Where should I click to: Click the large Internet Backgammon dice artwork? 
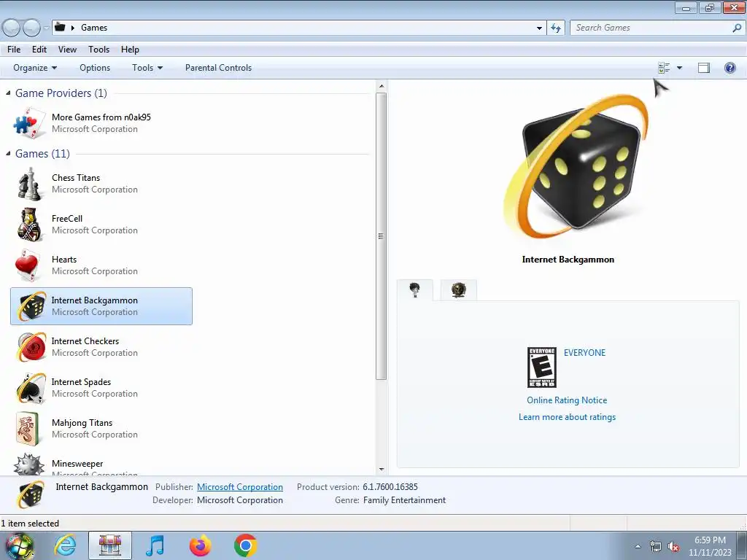pos(576,167)
